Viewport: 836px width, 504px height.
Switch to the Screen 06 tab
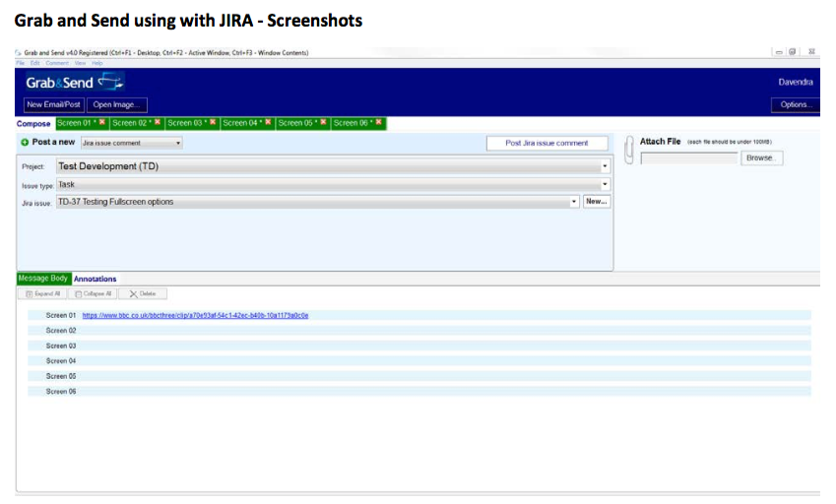point(353,123)
